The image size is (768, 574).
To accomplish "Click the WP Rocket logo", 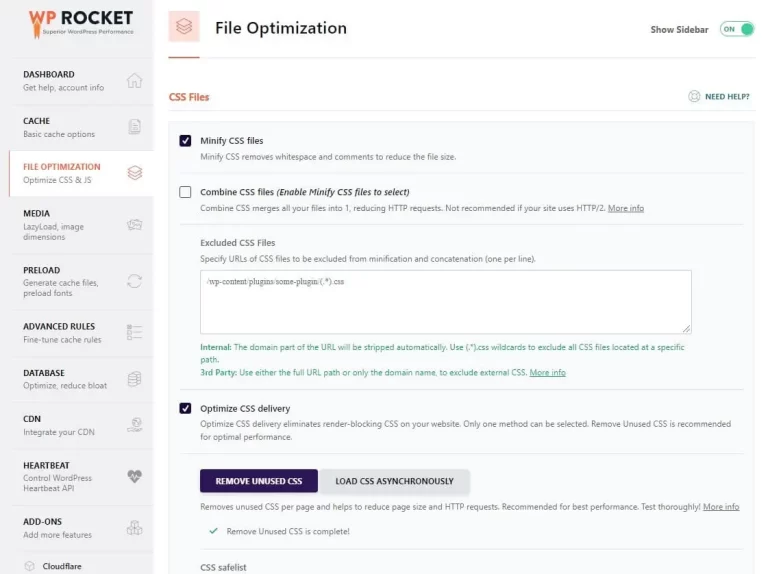I will tap(81, 23).
